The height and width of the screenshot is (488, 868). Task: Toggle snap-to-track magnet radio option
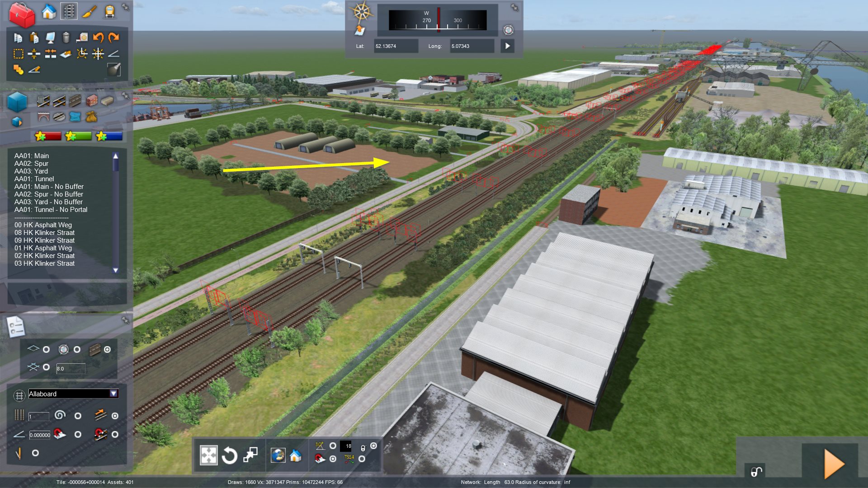coord(115,435)
